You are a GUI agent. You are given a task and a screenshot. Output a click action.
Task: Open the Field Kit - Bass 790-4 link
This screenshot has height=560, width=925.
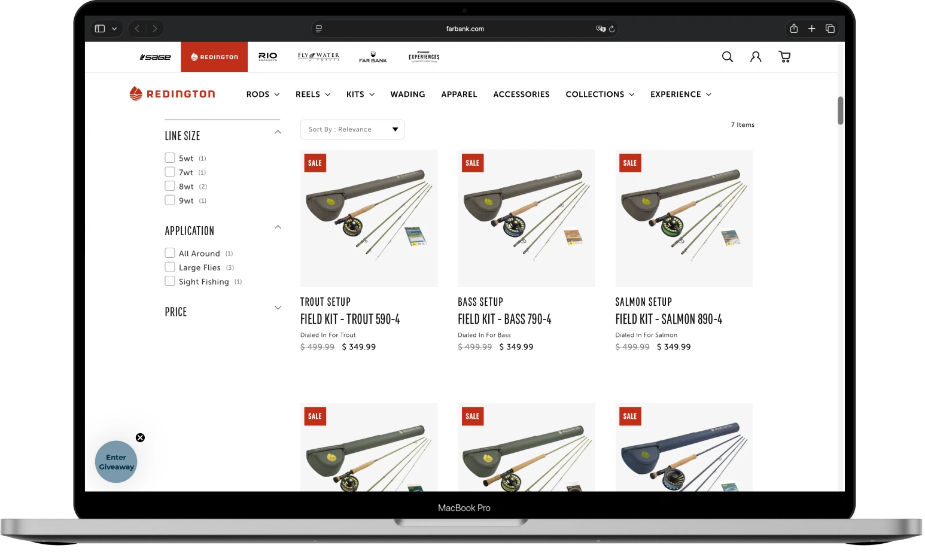(x=504, y=319)
